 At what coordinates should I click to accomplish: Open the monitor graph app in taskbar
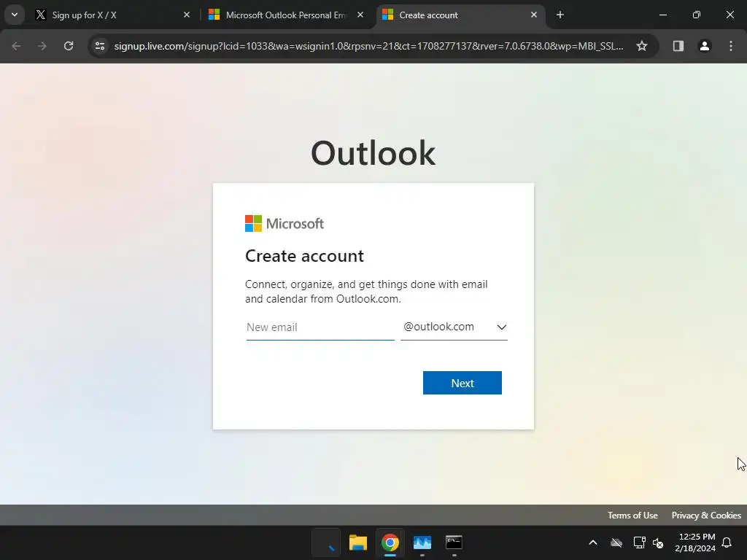(x=422, y=542)
